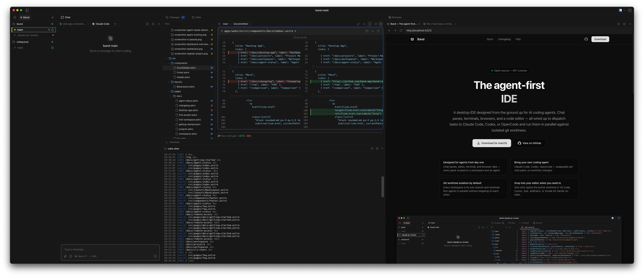Focus the Type a message input
The width and height of the screenshot is (644, 277).
tap(110, 249)
